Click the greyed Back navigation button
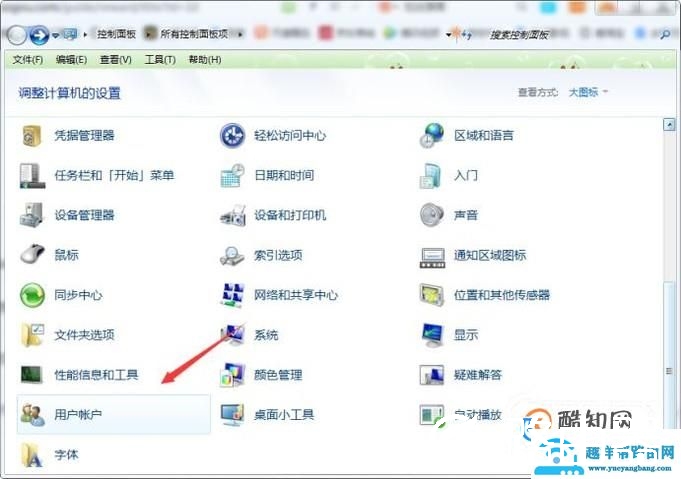Viewport: 681px width, 479px height. tap(17, 35)
